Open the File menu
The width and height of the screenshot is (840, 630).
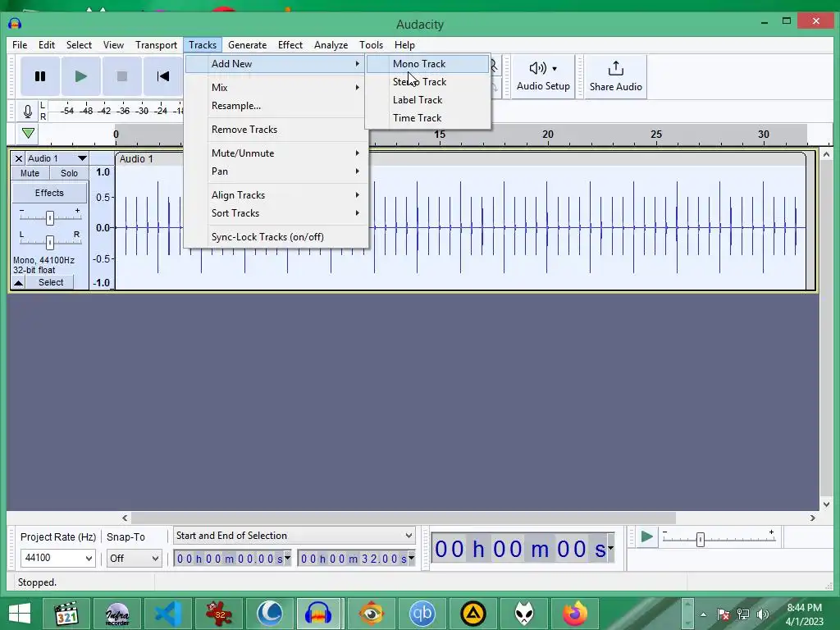point(20,45)
